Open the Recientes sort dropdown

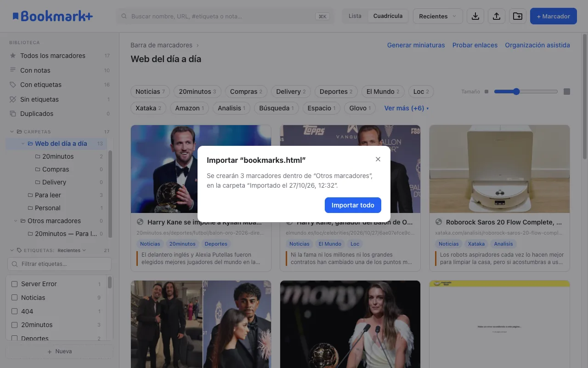438,16
